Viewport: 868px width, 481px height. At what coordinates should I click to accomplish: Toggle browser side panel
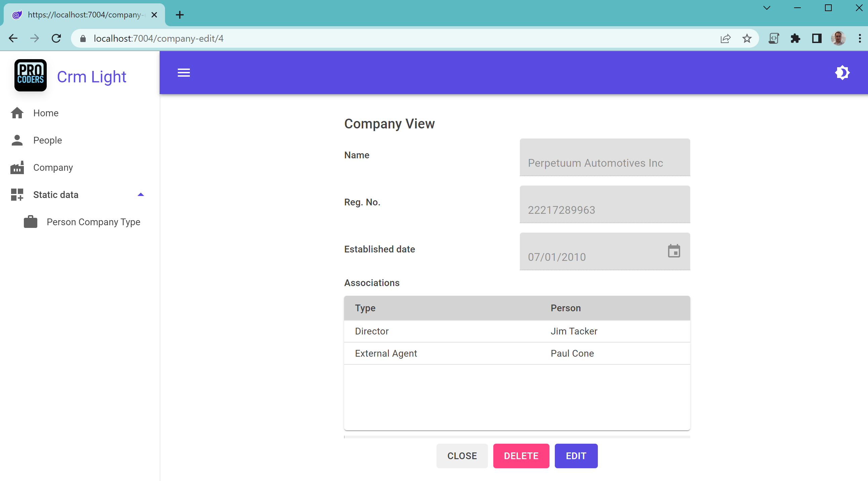(x=817, y=38)
